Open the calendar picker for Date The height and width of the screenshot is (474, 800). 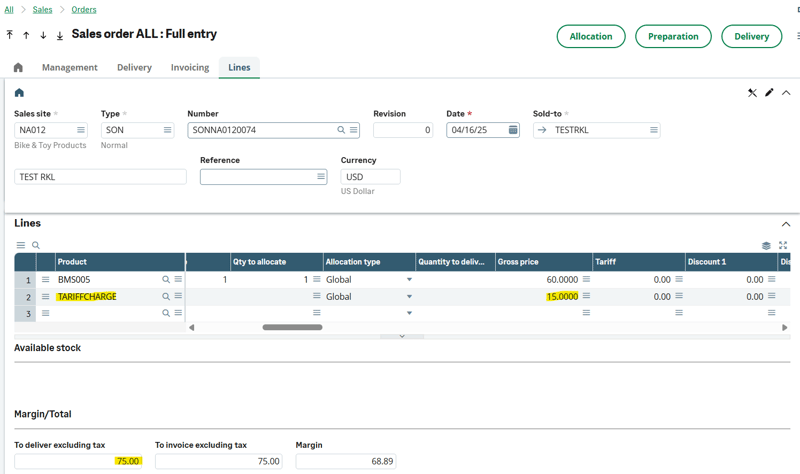[513, 130]
